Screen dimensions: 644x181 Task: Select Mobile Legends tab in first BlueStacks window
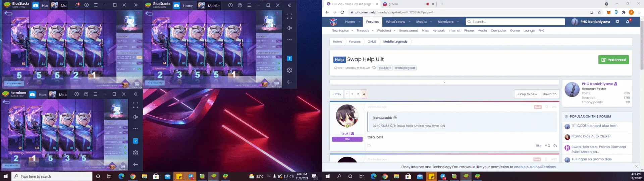pos(59,5)
